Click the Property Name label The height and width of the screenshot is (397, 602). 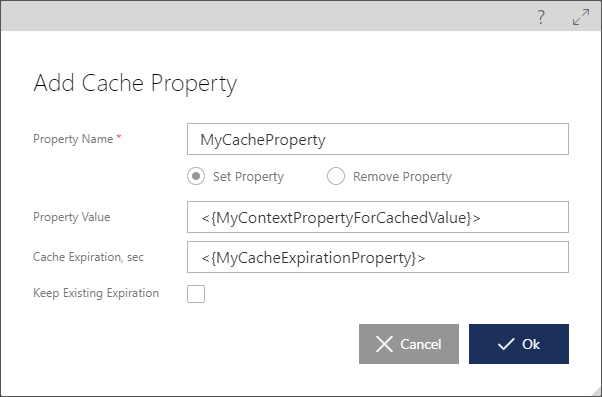tap(73, 139)
